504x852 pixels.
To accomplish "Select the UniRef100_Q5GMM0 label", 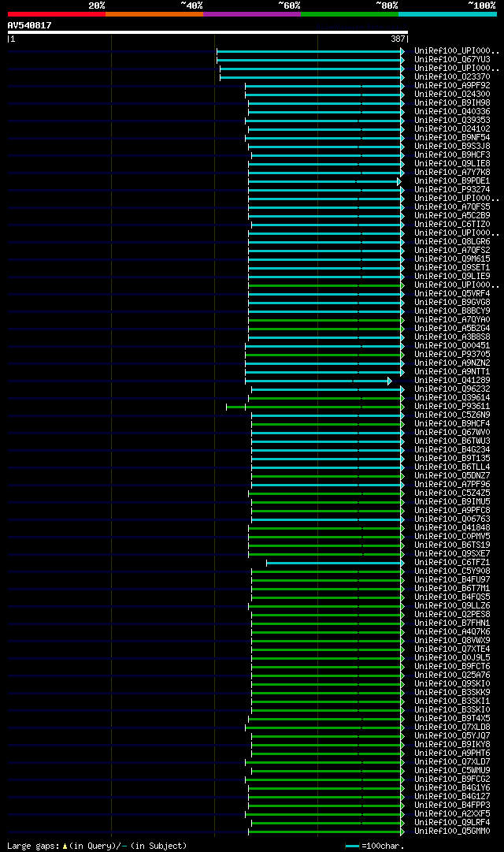I will pos(452,832).
